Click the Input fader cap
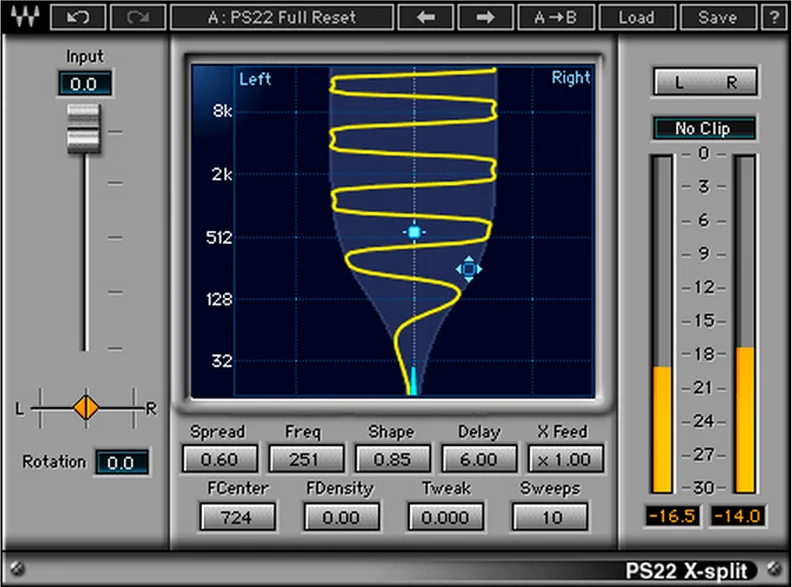This screenshot has width=792, height=587. pyautogui.click(x=84, y=129)
